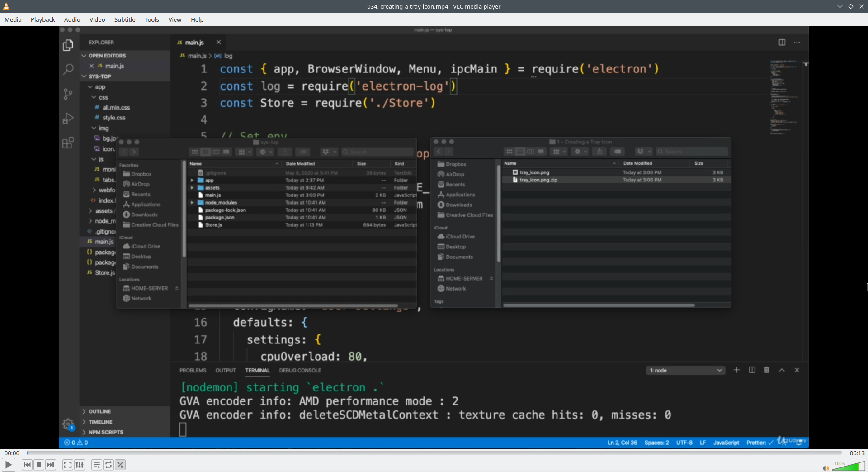
Task: Switch to the DEBUG CONSOLE panel tab
Action: 300,370
